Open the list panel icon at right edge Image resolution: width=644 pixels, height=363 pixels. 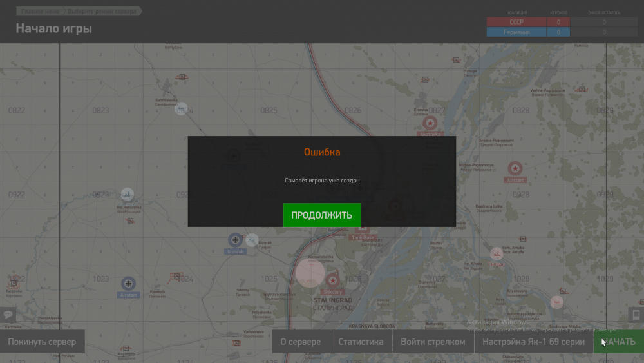636,315
